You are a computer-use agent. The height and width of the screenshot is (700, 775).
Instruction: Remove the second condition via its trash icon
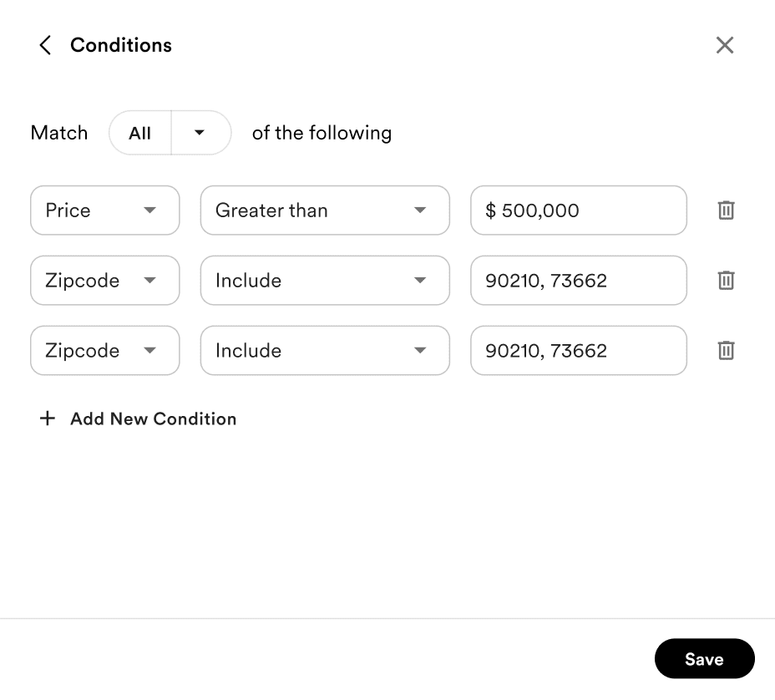point(727,281)
